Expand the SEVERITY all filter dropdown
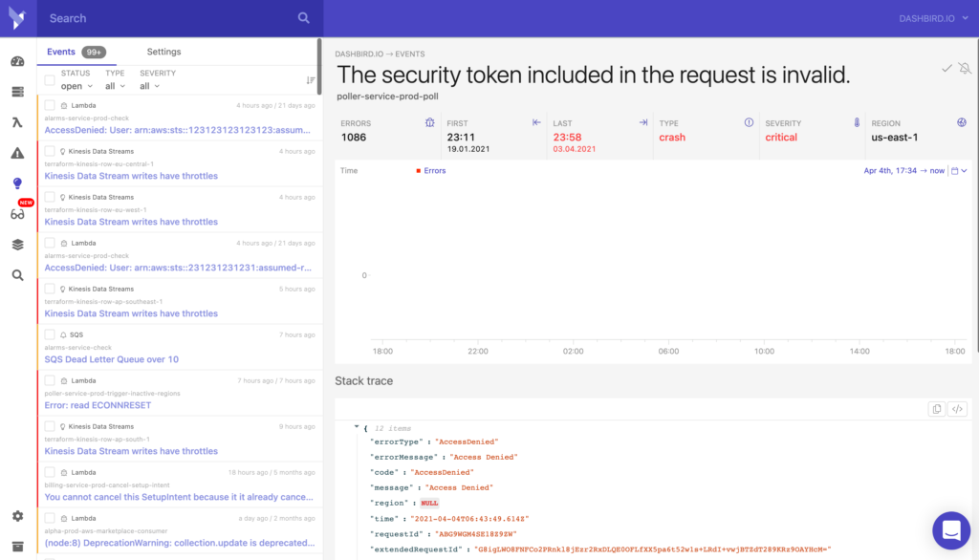The width and height of the screenshot is (979, 560). 150,86
